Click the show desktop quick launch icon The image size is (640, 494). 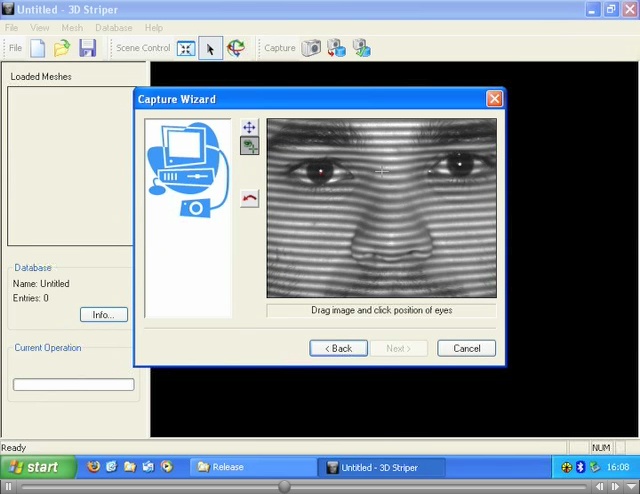click(148, 467)
